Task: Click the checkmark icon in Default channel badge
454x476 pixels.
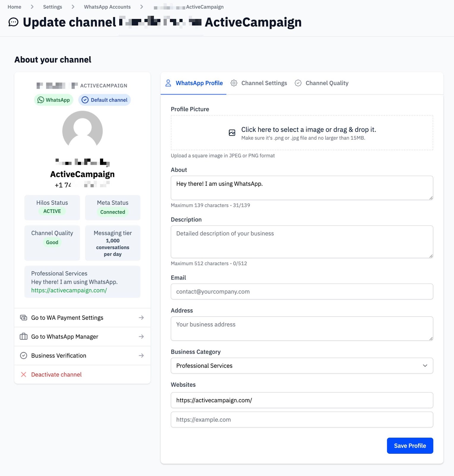Action: pos(85,100)
